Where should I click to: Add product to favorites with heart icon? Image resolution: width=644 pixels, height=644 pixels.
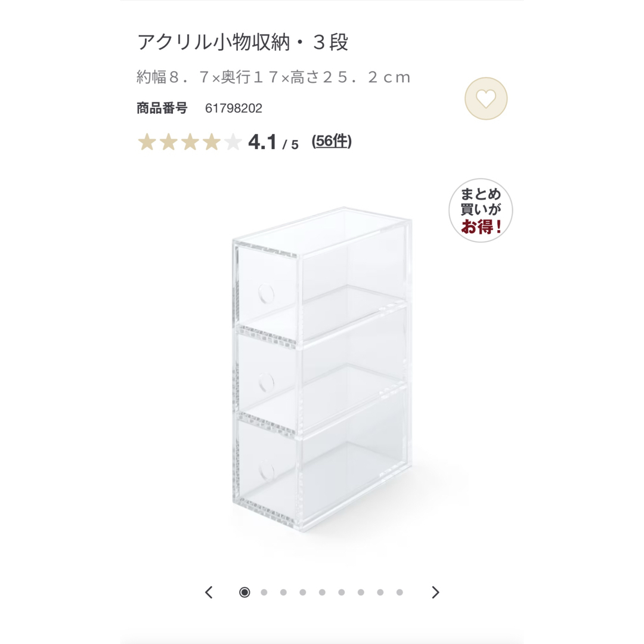click(486, 98)
